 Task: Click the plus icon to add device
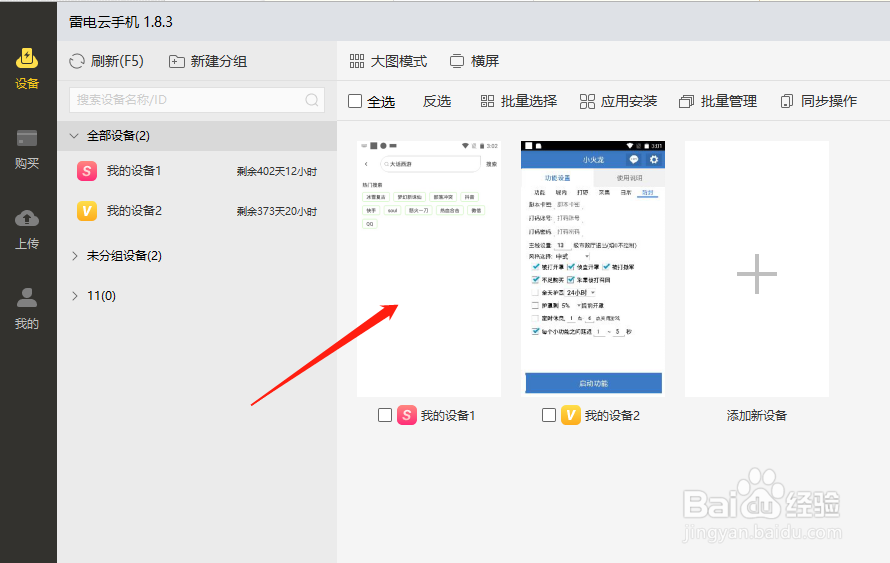(x=757, y=274)
